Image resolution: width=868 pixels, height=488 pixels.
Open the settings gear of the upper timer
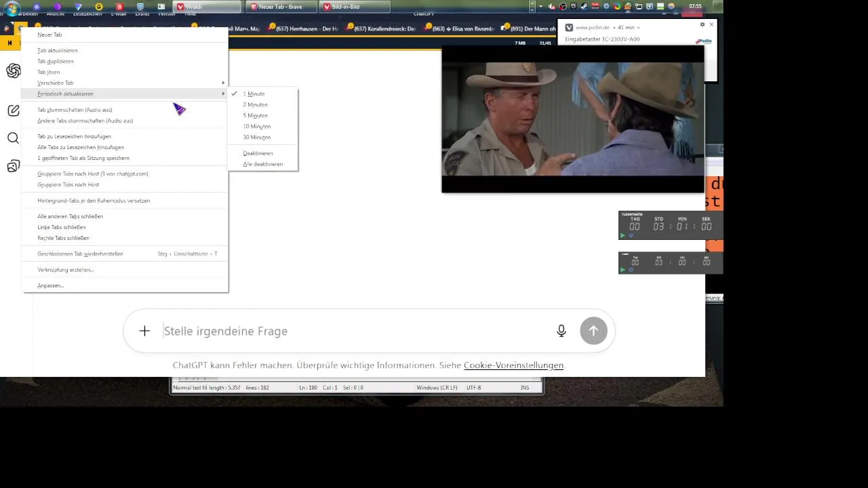coord(631,235)
